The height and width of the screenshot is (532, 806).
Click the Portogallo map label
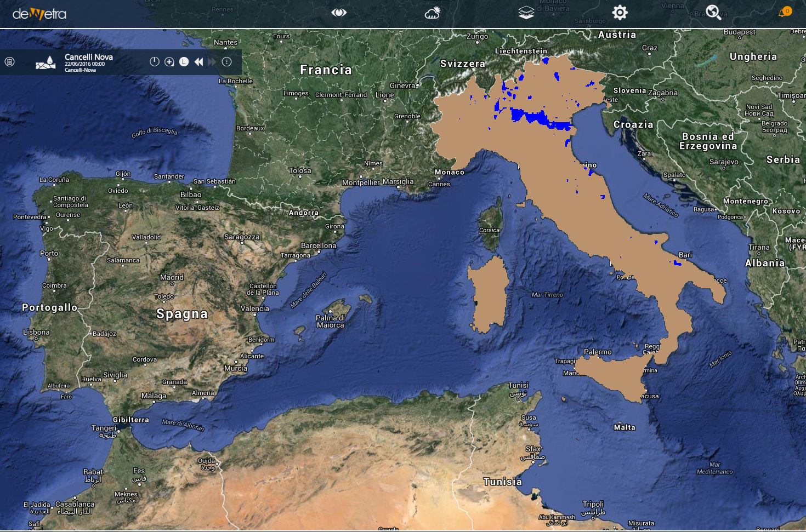pyautogui.click(x=50, y=307)
